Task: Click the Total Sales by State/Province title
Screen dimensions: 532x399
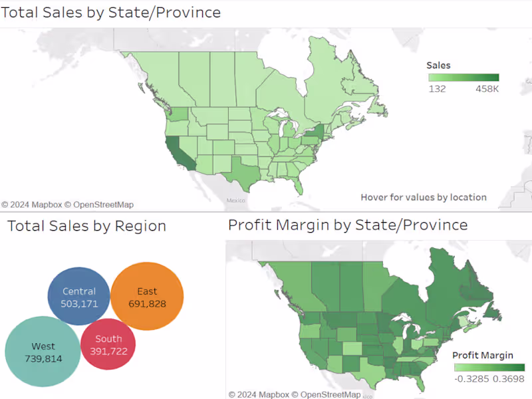Action: (x=110, y=12)
